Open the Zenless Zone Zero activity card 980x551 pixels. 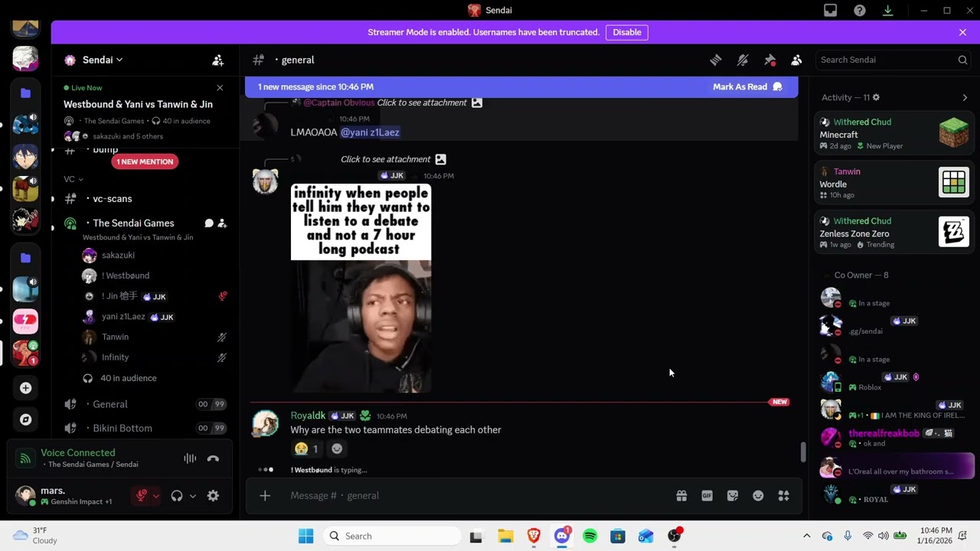[894, 233]
